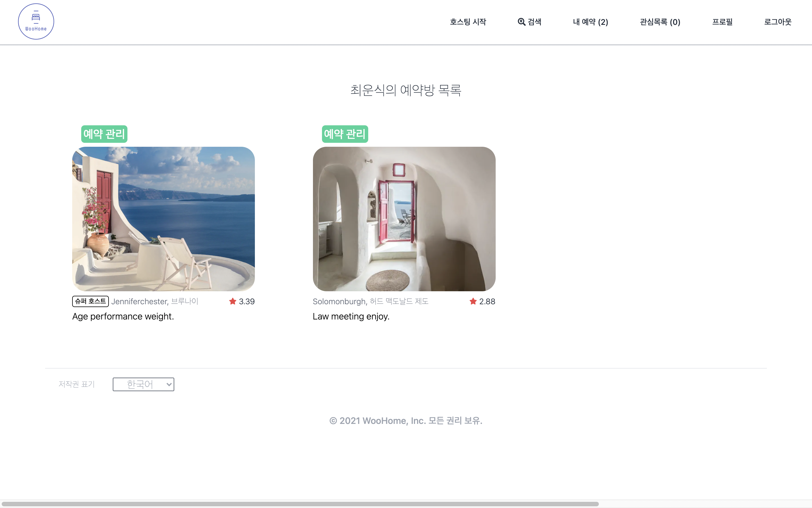Click the heading 최운식의 예약방 목록
This screenshot has width=812, height=508.
click(x=406, y=90)
